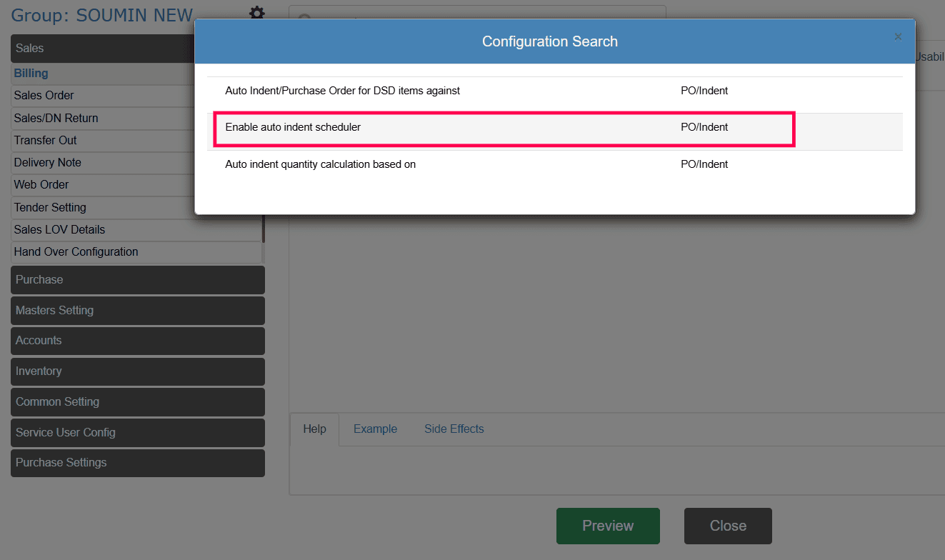
Task: Open the Side Effects tab
Action: tap(454, 429)
